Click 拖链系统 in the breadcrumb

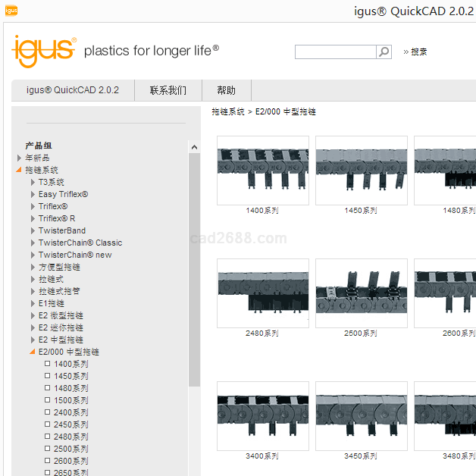227,111
